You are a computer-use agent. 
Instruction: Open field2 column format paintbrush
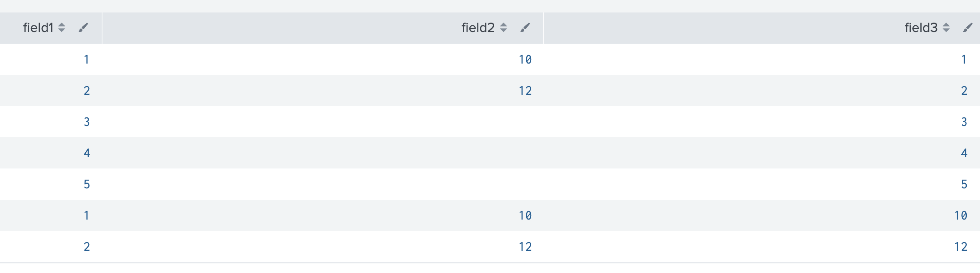pos(525,28)
